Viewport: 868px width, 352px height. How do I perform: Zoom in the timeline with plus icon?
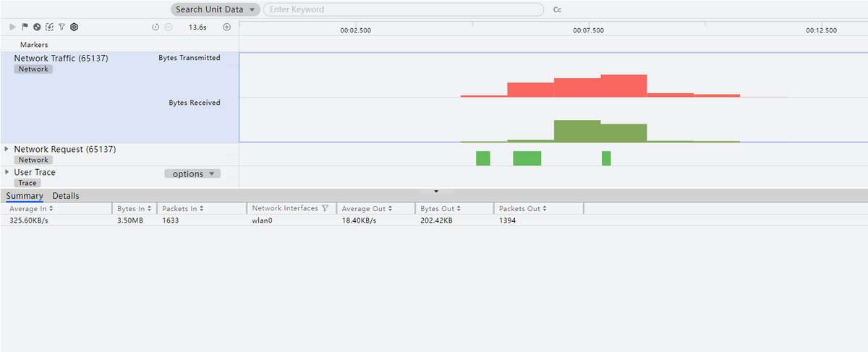(x=226, y=27)
